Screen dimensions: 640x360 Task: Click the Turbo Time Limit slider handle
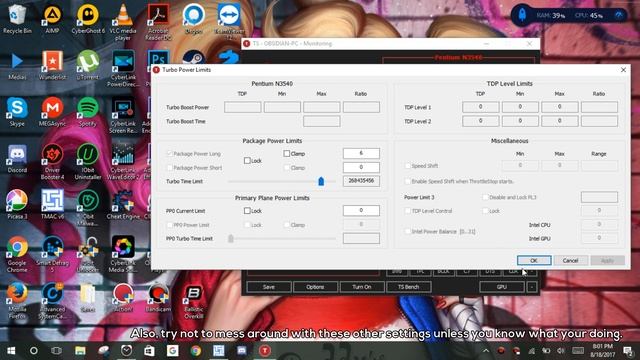click(x=321, y=181)
